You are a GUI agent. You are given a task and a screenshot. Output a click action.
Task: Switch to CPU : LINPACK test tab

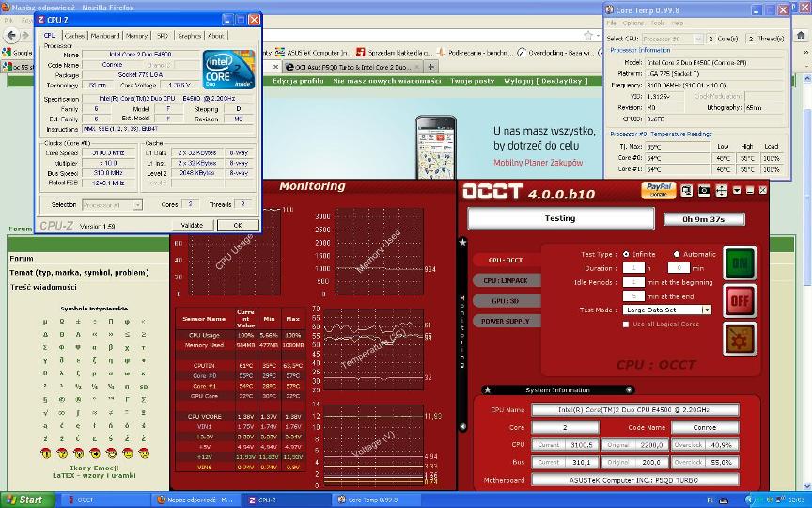click(x=506, y=280)
